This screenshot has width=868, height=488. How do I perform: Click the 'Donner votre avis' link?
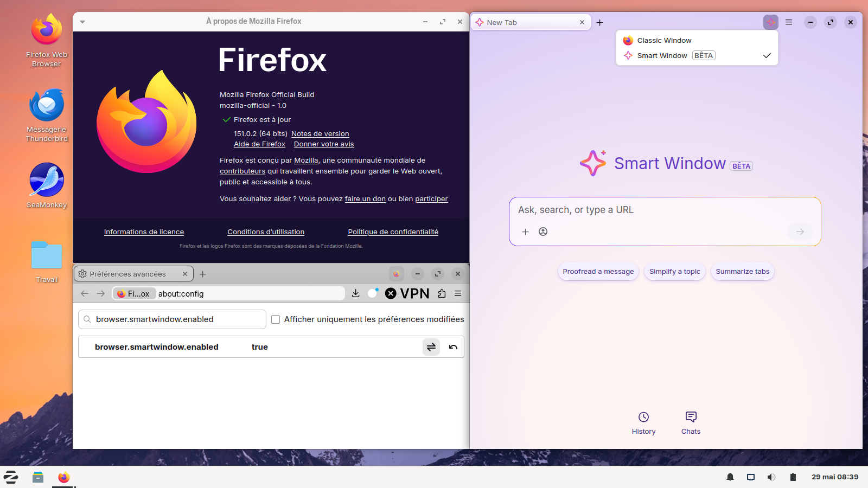(x=324, y=144)
